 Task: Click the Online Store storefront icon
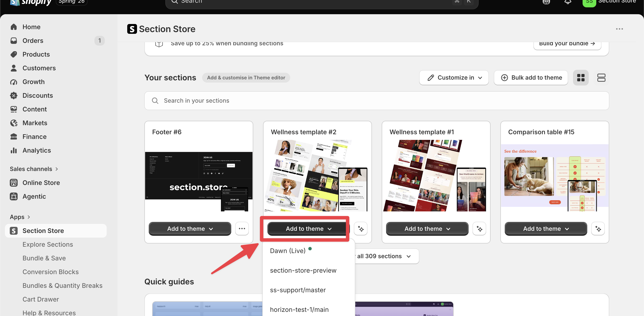[14, 183]
